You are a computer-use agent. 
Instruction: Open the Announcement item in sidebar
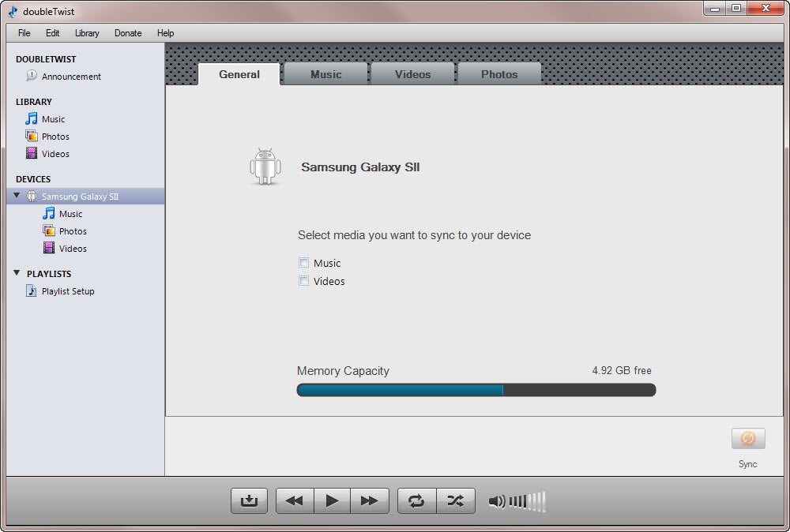click(x=71, y=77)
